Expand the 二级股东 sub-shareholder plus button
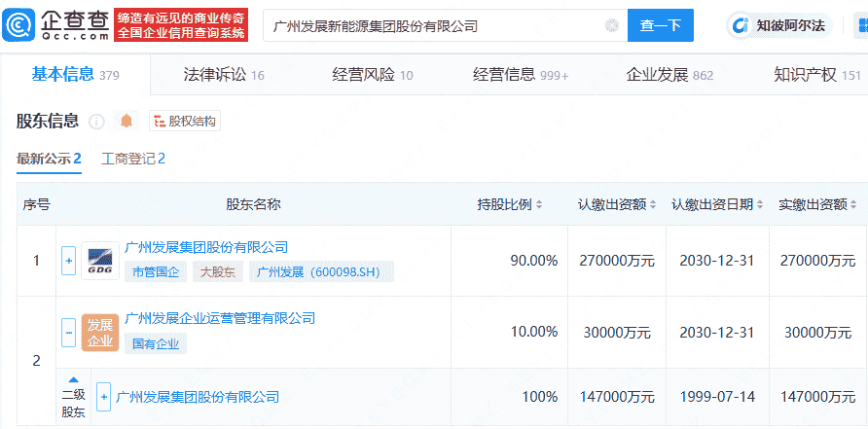The width and height of the screenshot is (868, 429). [103, 397]
